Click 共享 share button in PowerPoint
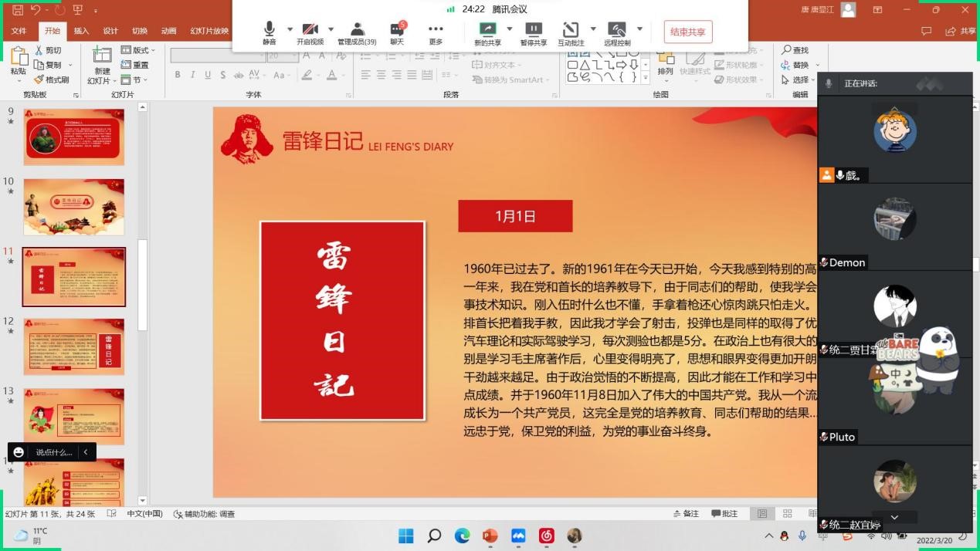 [x=961, y=32]
